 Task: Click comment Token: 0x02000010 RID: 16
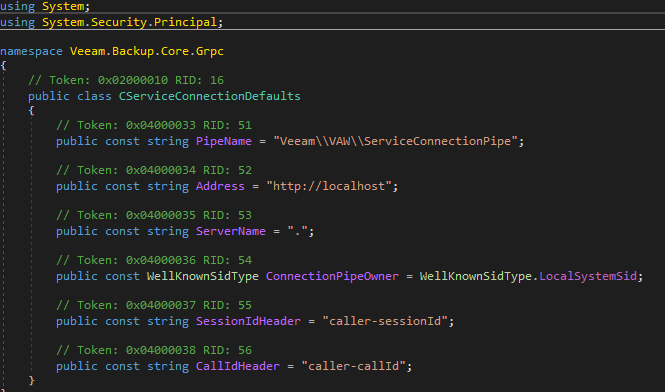point(126,80)
